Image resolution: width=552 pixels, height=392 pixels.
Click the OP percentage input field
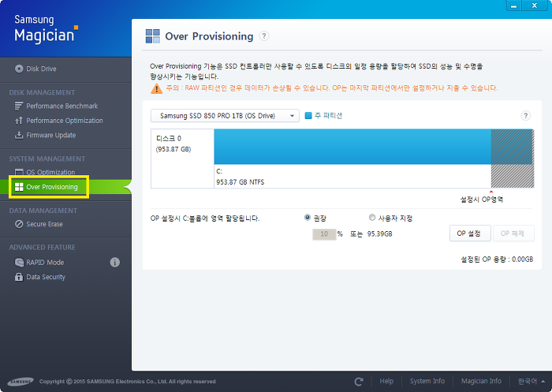point(324,234)
